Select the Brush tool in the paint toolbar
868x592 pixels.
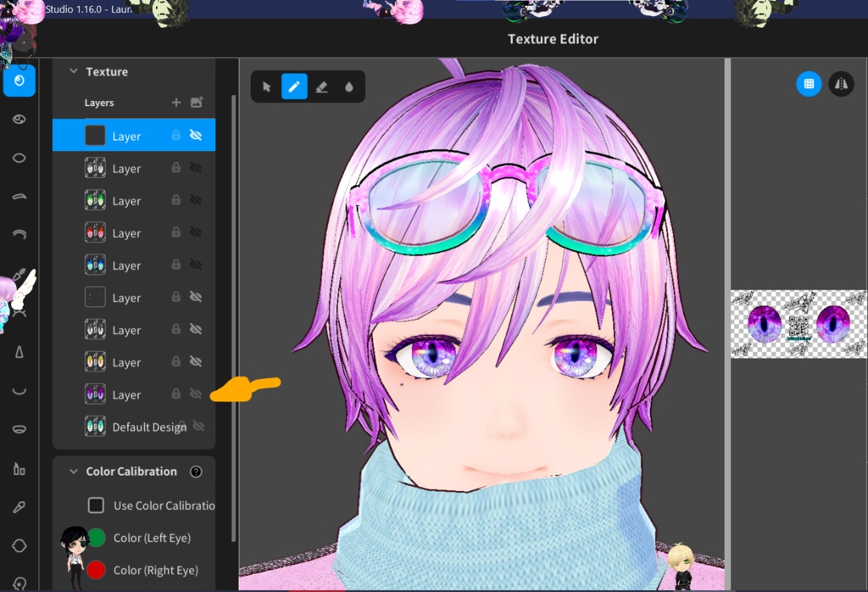point(294,86)
